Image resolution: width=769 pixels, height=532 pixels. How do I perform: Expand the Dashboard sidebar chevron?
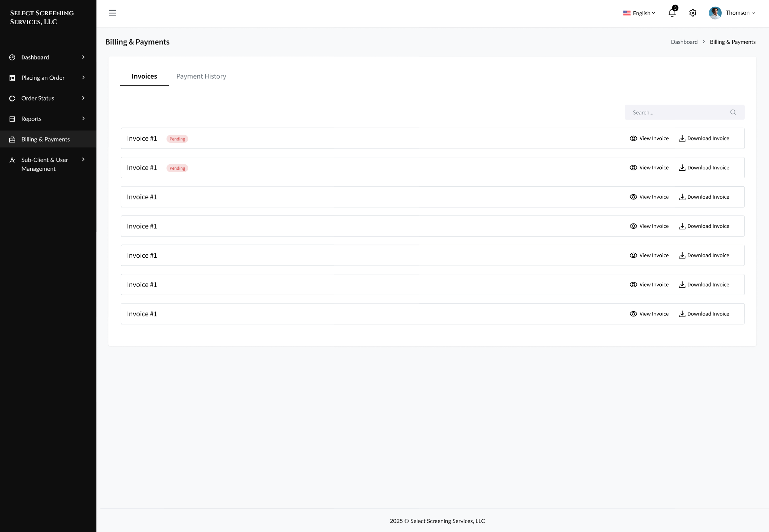tap(83, 57)
